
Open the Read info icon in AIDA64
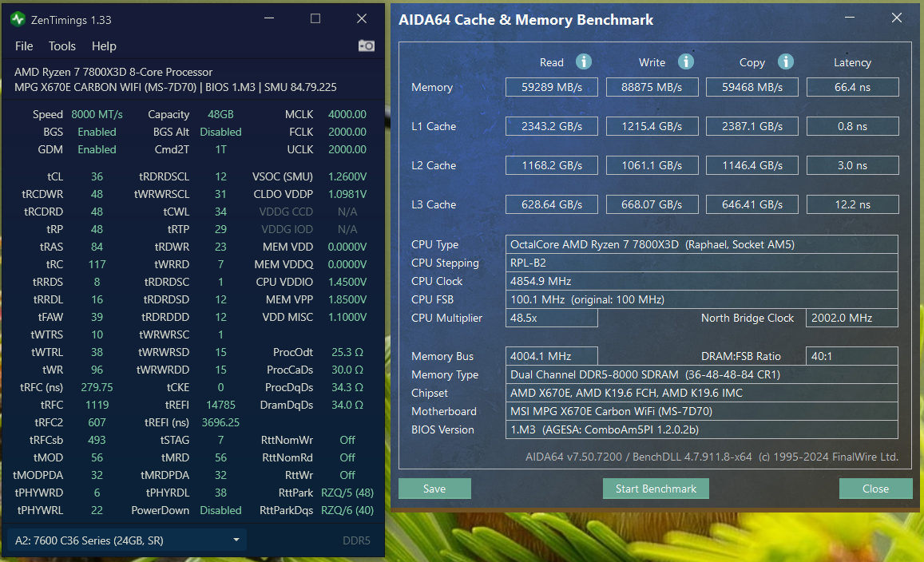coord(584,61)
